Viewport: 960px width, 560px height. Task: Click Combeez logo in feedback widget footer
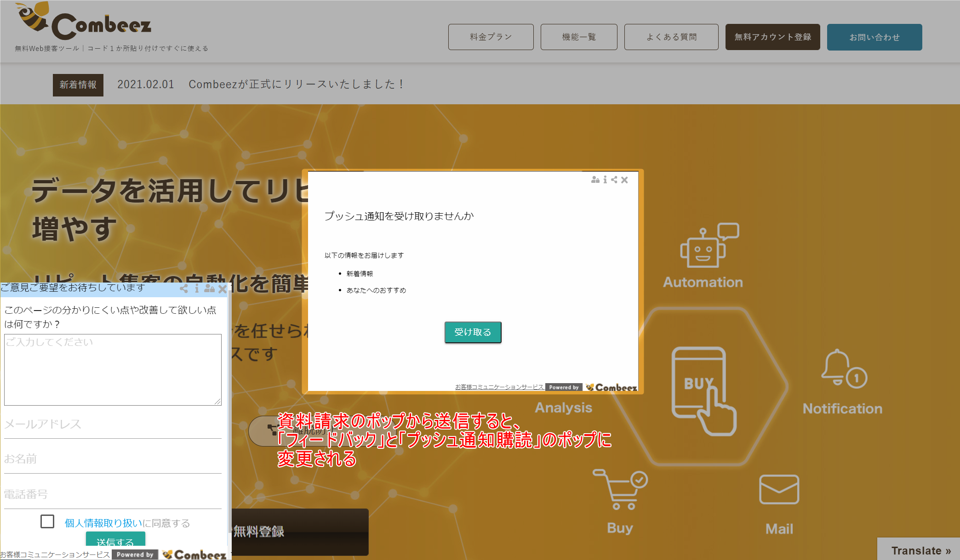coord(194,554)
